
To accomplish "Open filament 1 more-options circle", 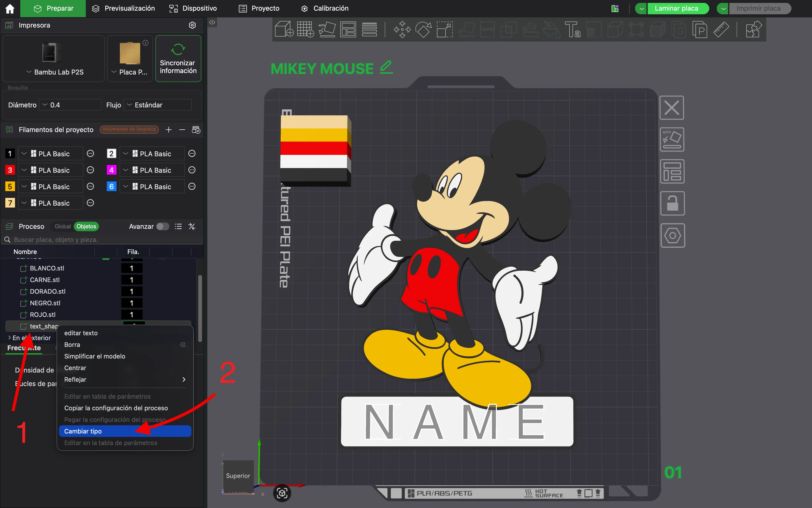I will coord(90,154).
